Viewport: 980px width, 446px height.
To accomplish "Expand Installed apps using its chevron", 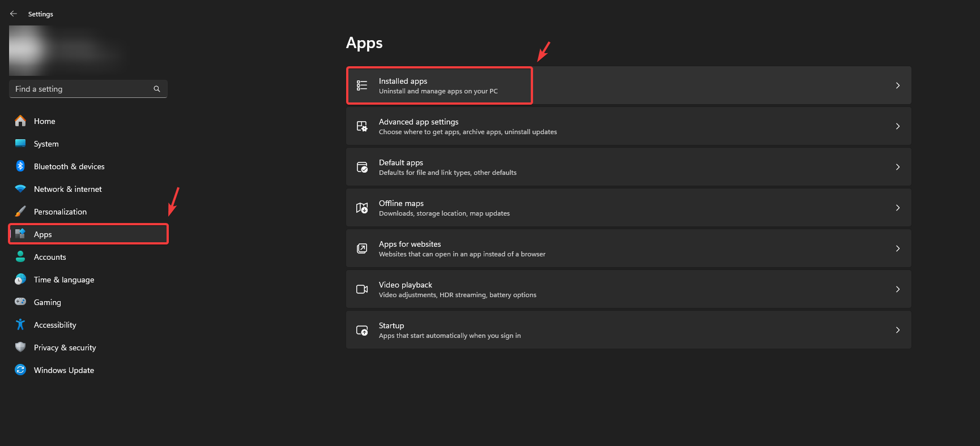I will point(897,85).
